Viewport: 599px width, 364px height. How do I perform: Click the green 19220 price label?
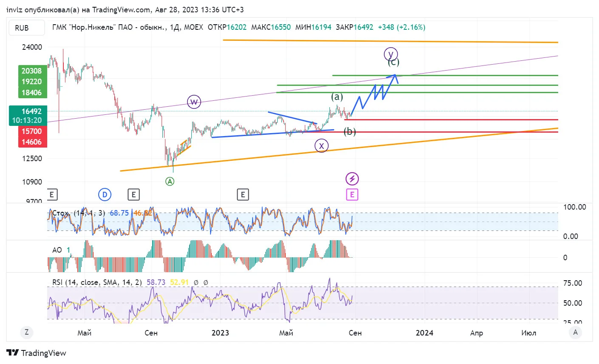[x=32, y=82]
